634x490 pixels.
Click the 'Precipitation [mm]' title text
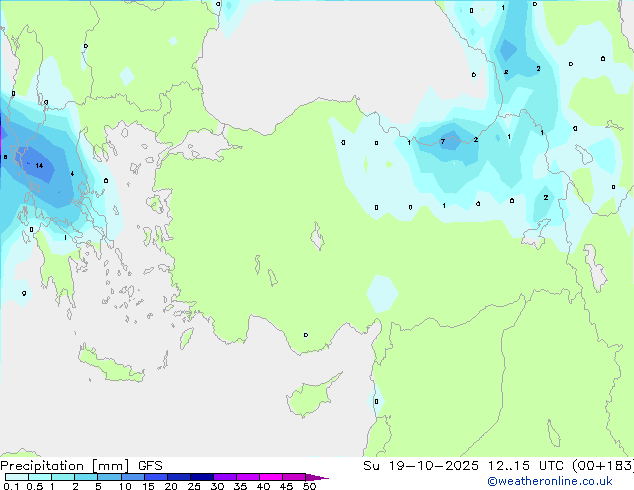(65, 466)
